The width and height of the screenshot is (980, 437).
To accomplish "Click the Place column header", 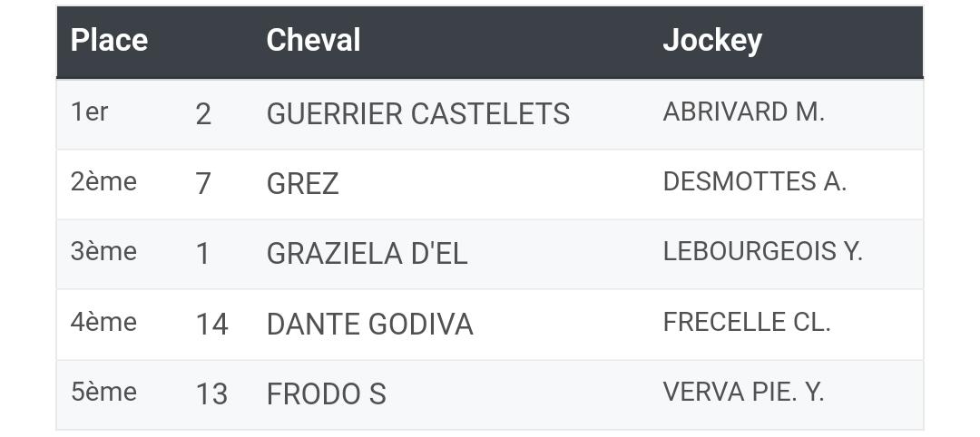I will tap(109, 41).
